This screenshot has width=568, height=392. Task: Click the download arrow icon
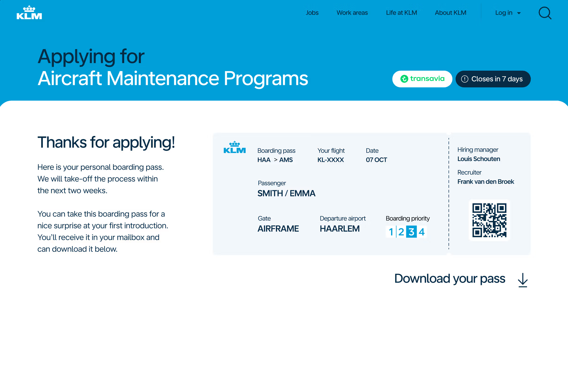(523, 280)
